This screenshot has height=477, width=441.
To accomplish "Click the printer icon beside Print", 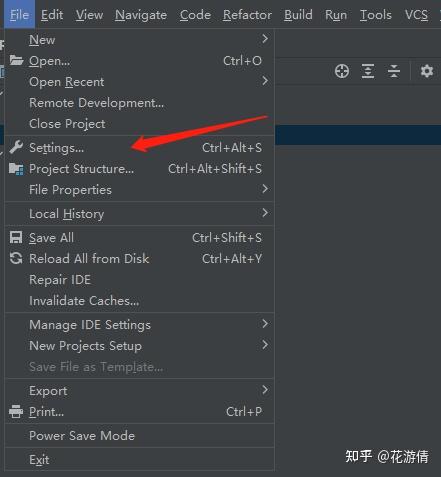I will [16, 412].
